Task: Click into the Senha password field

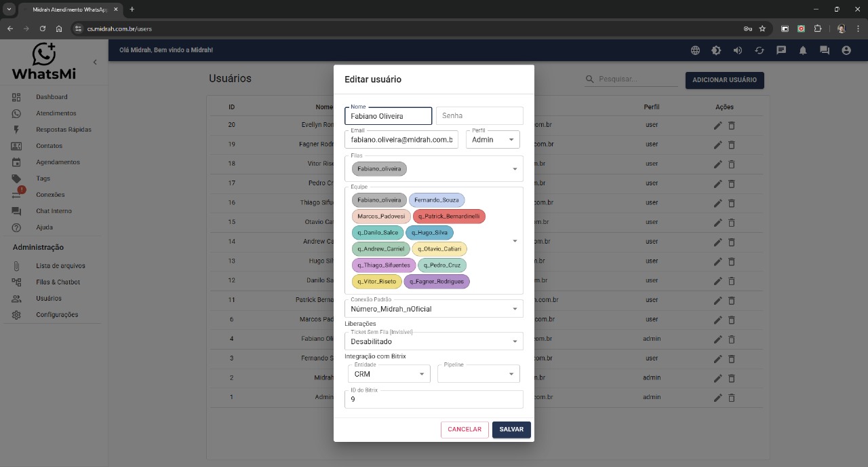Action: (x=479, y=116)
